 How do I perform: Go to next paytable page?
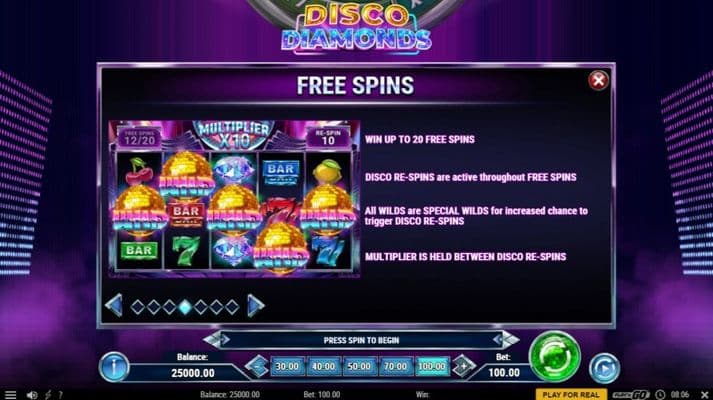(256, 306)
